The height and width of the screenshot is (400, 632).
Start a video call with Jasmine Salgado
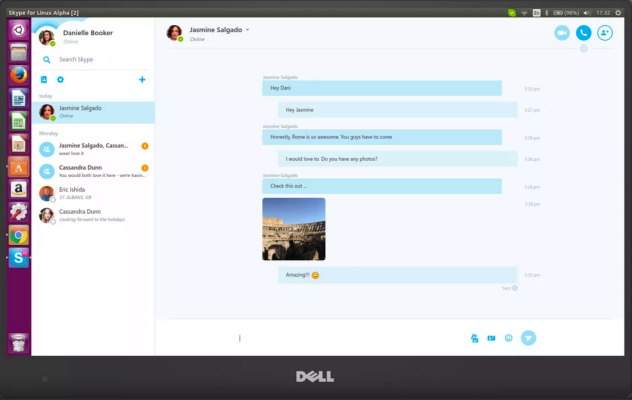click(562, 33)
